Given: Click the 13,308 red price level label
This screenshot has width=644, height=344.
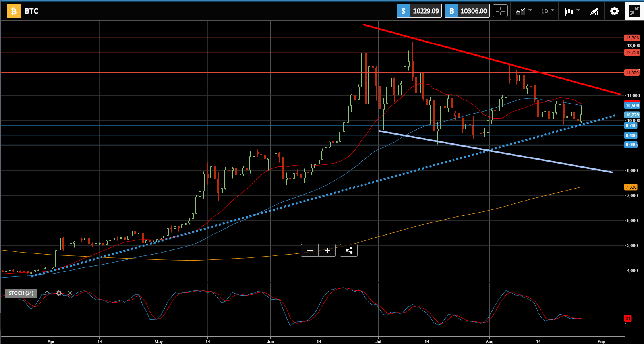Looking at the screenshot, I should [x=632, y=38].
